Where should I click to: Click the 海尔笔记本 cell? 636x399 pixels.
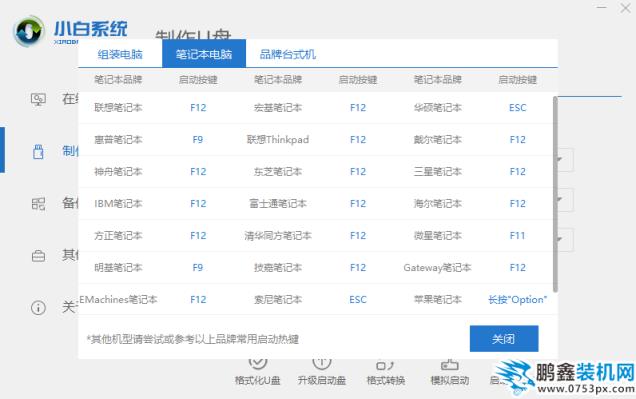tap(438, 204)
